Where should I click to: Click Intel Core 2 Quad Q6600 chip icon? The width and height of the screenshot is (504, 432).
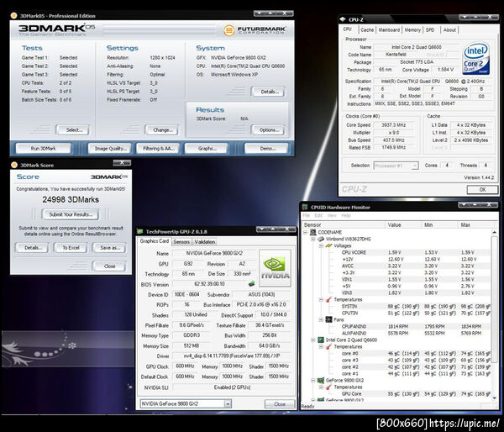tap(321, 340)
